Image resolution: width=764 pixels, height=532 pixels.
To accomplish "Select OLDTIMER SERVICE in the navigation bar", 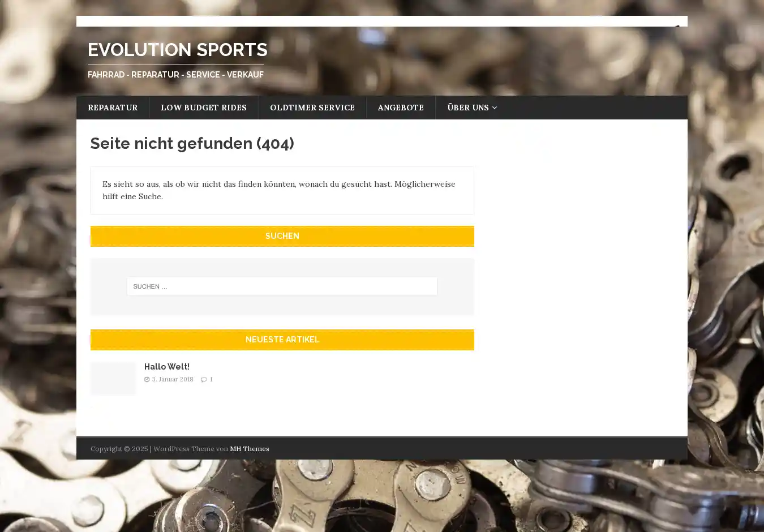I will (x=312, y=108).
